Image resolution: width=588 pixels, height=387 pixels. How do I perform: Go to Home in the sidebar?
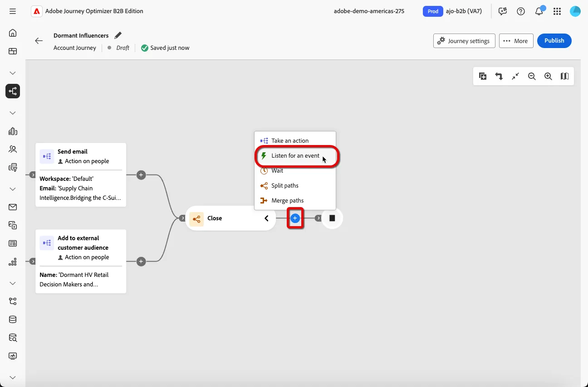(x=13, y=33)
